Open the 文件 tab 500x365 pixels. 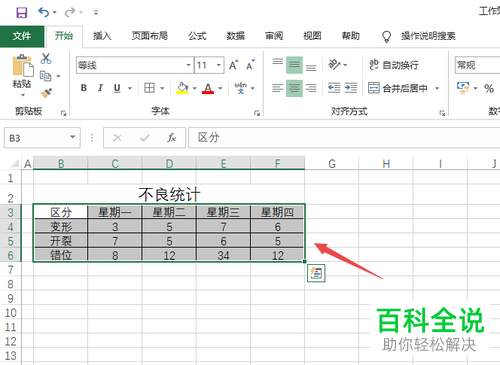[x=22, y=36]
